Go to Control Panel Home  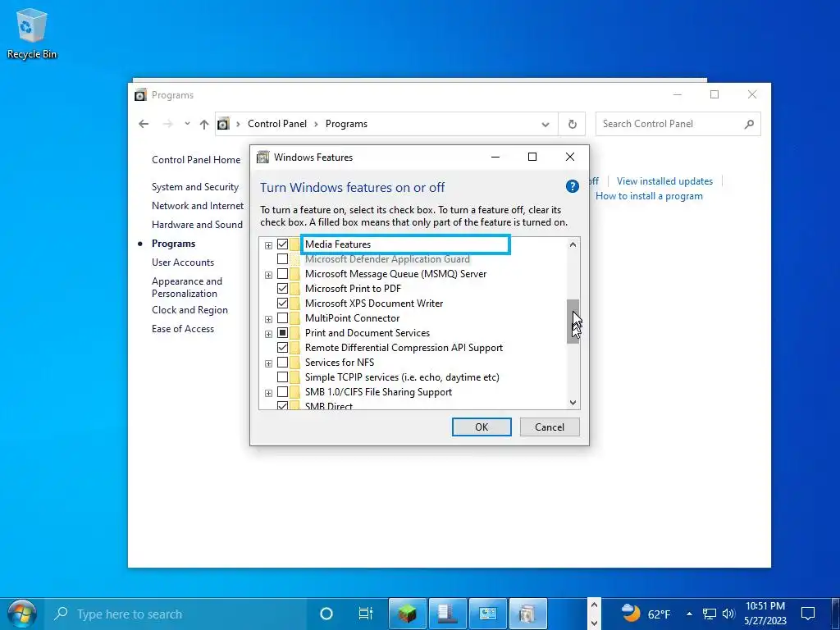pos(196,160)
